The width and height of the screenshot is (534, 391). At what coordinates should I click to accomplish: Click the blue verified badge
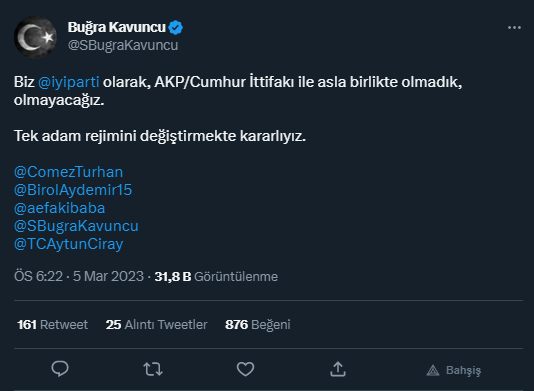click(x=176, y=27)
